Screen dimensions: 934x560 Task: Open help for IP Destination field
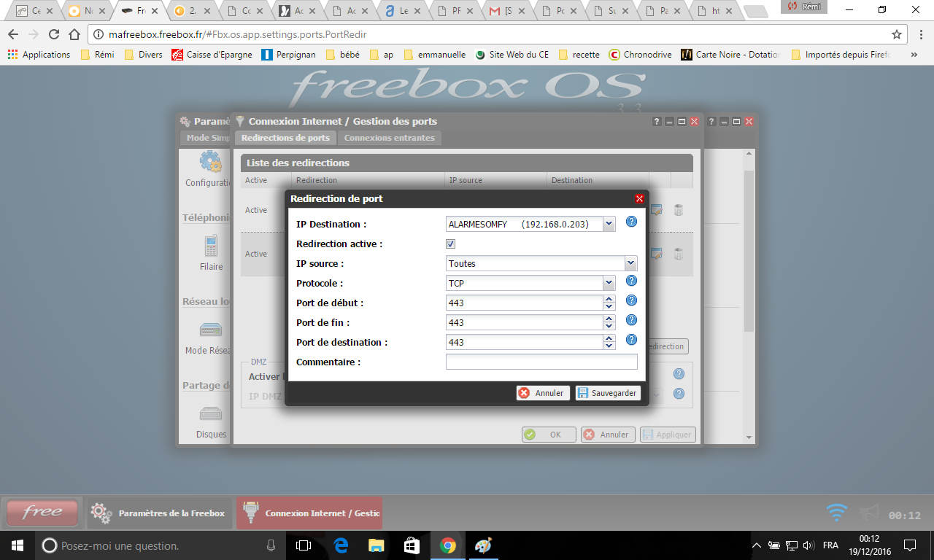[x=632, y=222]
